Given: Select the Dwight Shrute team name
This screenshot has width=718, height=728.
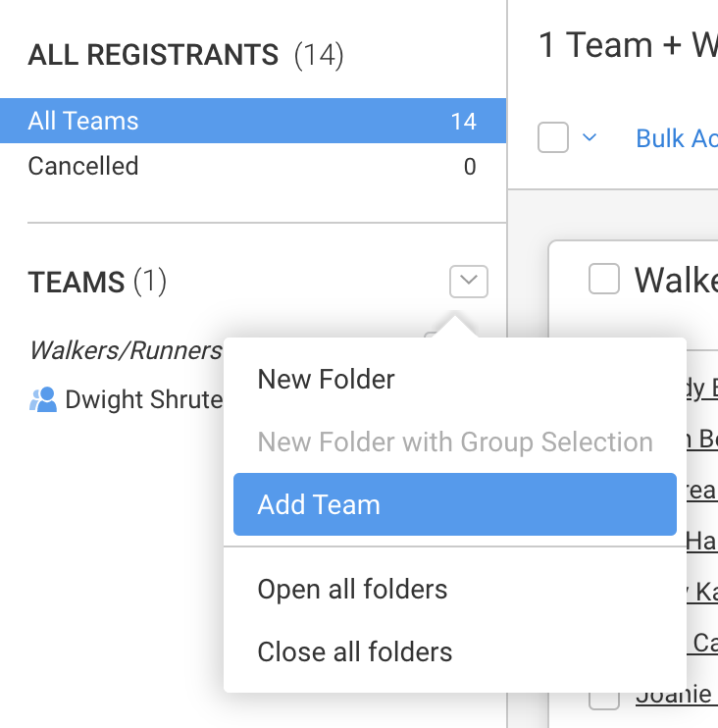Looking at the screenshot, I should [x=143, y=399].
